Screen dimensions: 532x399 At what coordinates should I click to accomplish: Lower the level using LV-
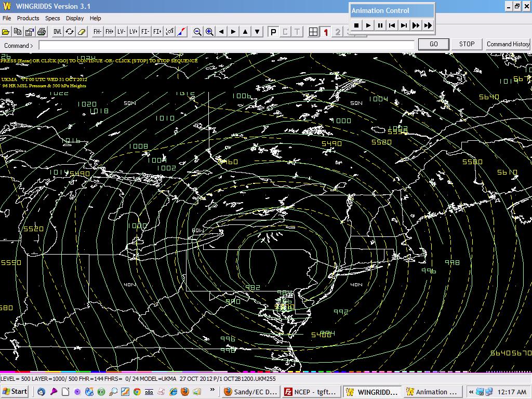click(121, 32)
